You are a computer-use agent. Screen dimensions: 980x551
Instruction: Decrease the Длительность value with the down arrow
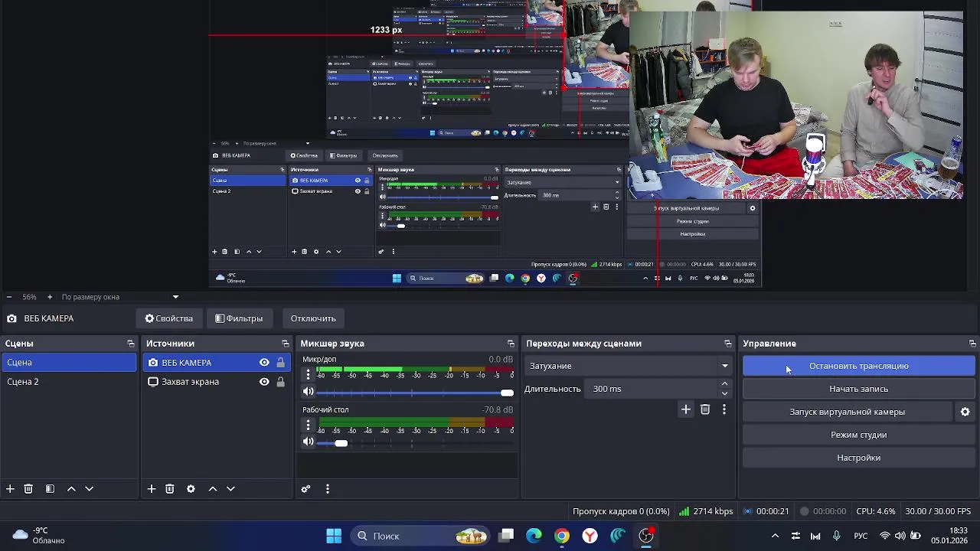click(x=725, y=393)
